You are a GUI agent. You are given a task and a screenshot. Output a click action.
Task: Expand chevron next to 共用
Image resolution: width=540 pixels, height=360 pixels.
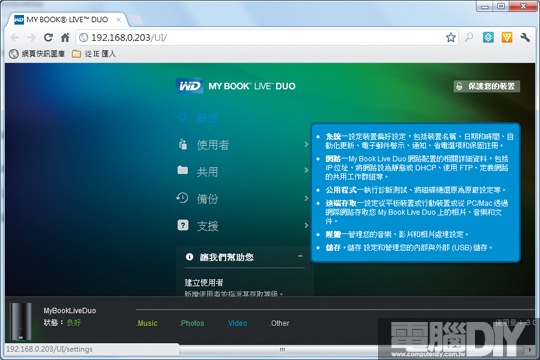[306, 170]
